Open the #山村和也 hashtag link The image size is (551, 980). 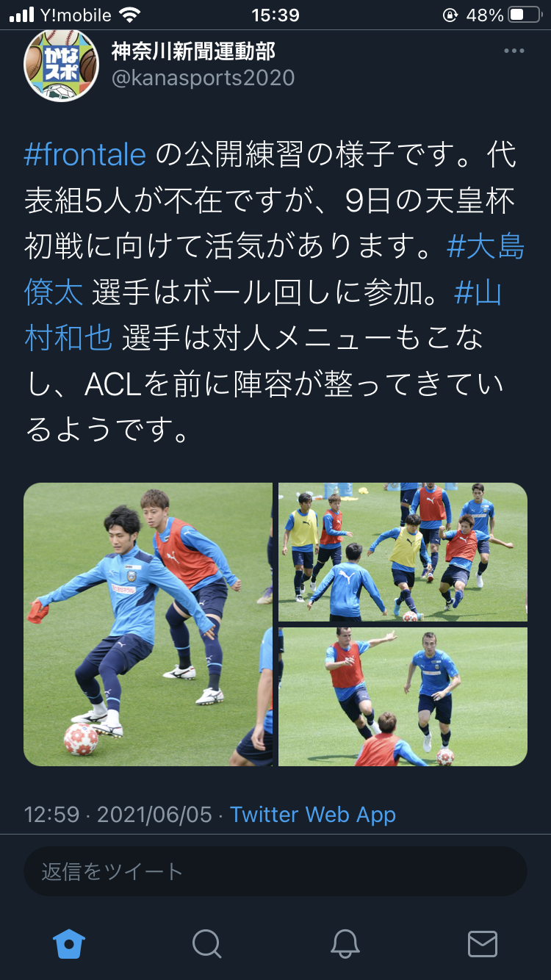264,316
